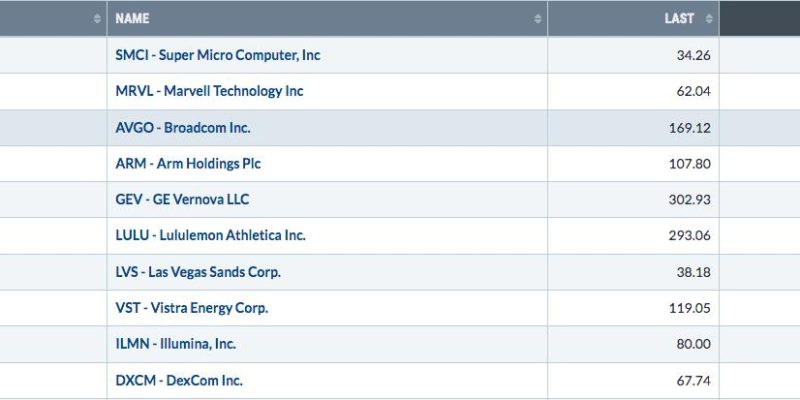
Task: Select the 34.26 last price cell
Action: point(634,55)
